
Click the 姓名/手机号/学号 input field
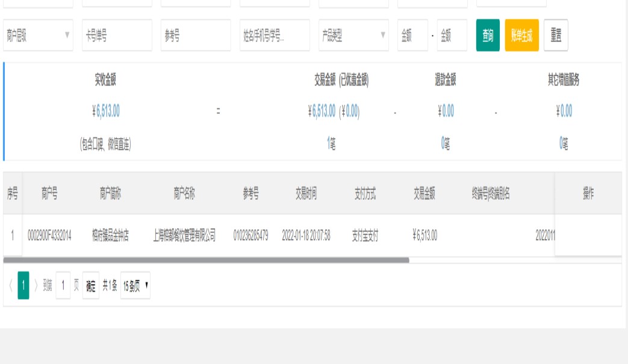(x=275, y=35)
